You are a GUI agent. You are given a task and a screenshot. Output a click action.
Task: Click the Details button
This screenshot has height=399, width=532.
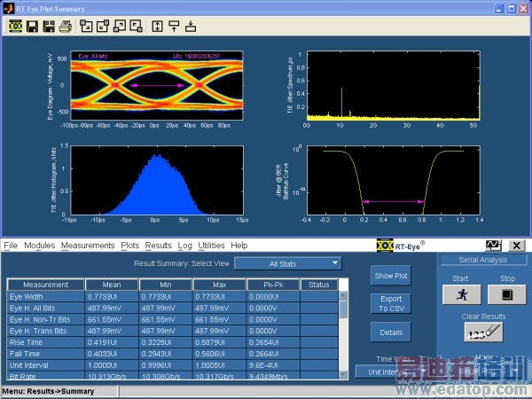click(390, 331)
